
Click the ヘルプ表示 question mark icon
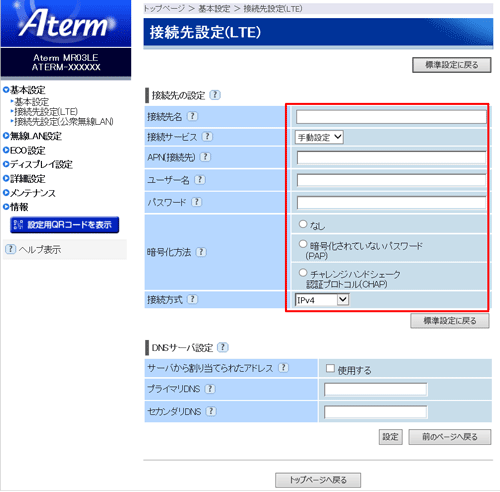click(10, 249)
